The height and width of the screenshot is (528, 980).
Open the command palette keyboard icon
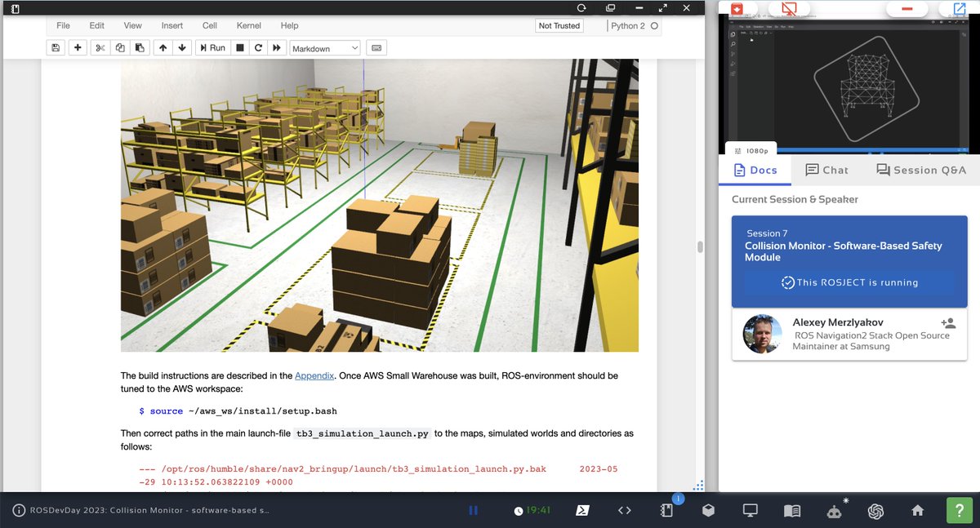[x=376, y=48]
